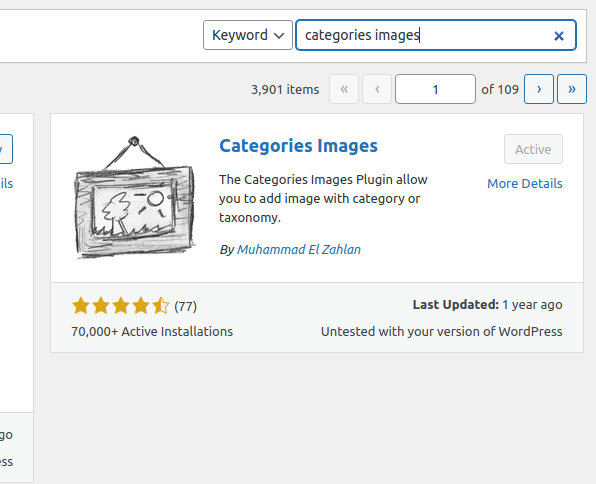The image size is (596, 484).
Task: Click the Untested with your version text
Action: [x=441, y=332]
